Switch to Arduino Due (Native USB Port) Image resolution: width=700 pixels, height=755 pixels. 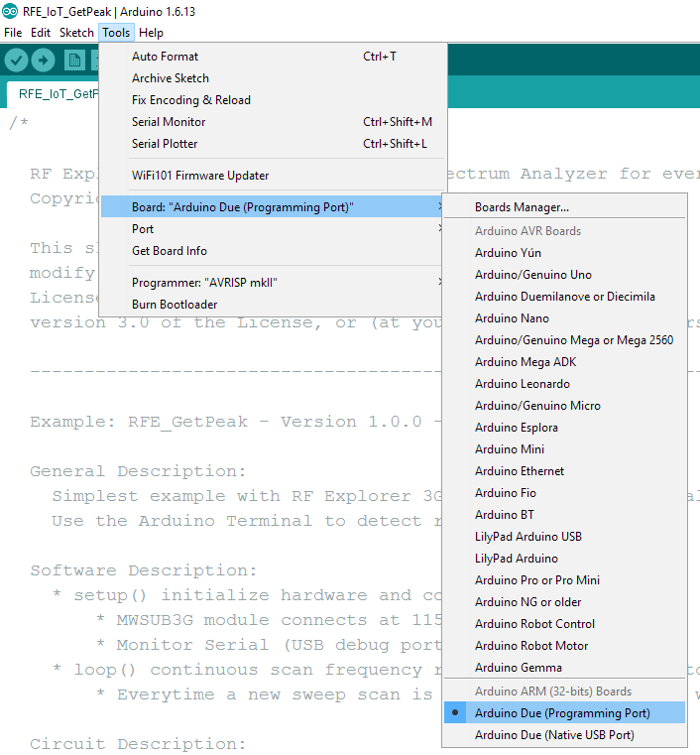[565, 735]
